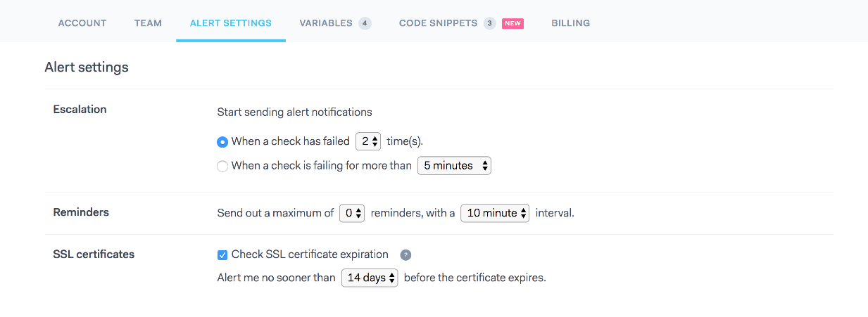Click the SSL certificates section label
The image size is (868, 317).
click(94, 254)
